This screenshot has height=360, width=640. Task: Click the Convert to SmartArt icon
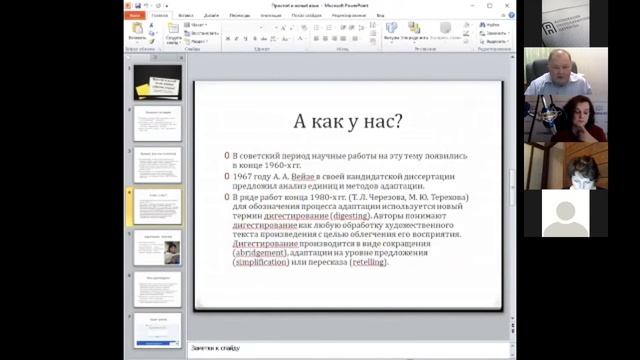[x=373, y=41]
